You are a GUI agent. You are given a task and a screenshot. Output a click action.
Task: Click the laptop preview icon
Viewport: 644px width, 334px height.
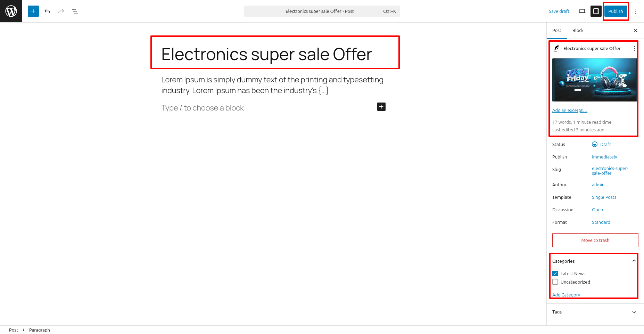pyautogui.click(x=582, y=11)
